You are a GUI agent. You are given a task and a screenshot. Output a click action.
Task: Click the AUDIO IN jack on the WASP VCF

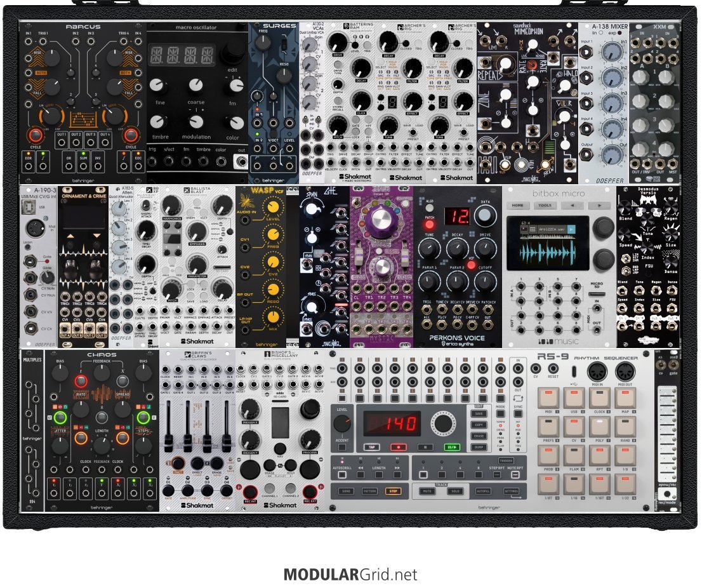pos(245,220)
